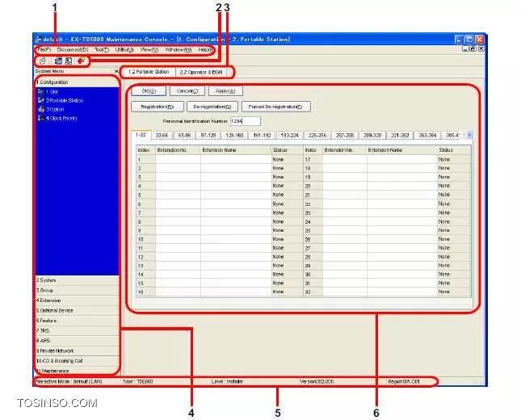Click the index 16 row number
This screenshot has width=521, height=420.
(x=145, y=292)
